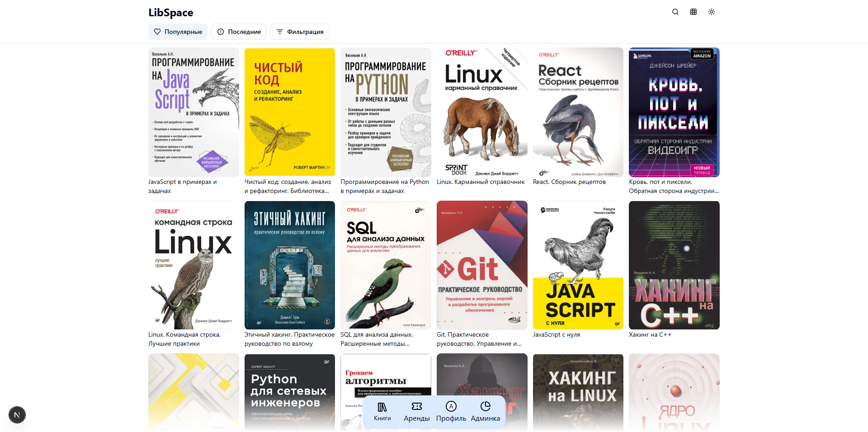Expand the Фильтрация options
The width and height of the screenshot is (868, 432).
click(x=300, y=32)
